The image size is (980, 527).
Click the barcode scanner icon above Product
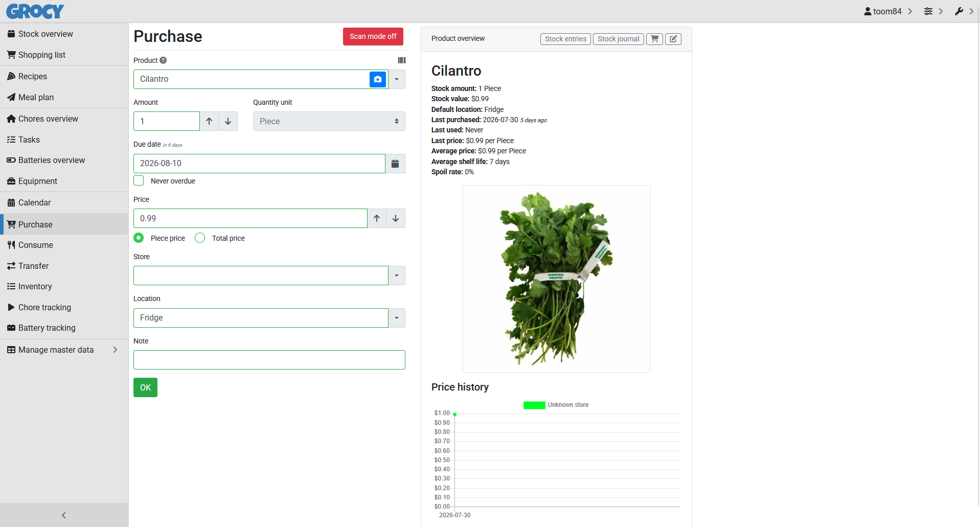402,60
